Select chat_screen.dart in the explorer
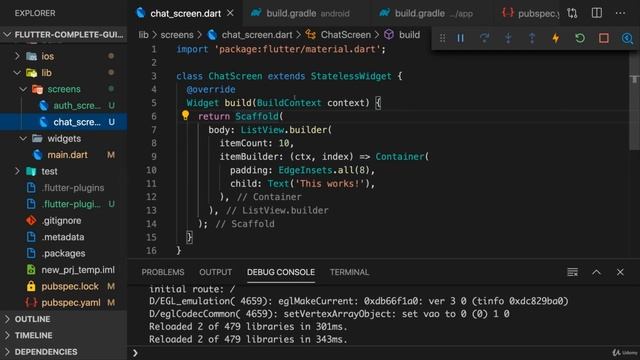 [64, 122]
